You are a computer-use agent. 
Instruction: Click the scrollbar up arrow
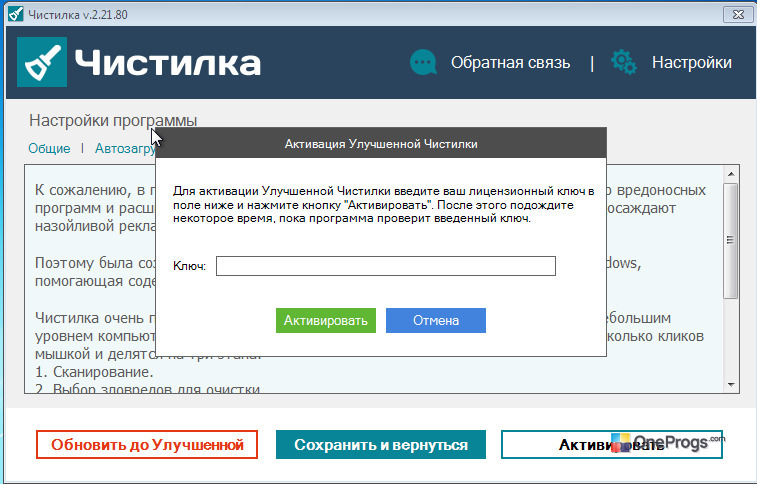(x=731, y=174)
